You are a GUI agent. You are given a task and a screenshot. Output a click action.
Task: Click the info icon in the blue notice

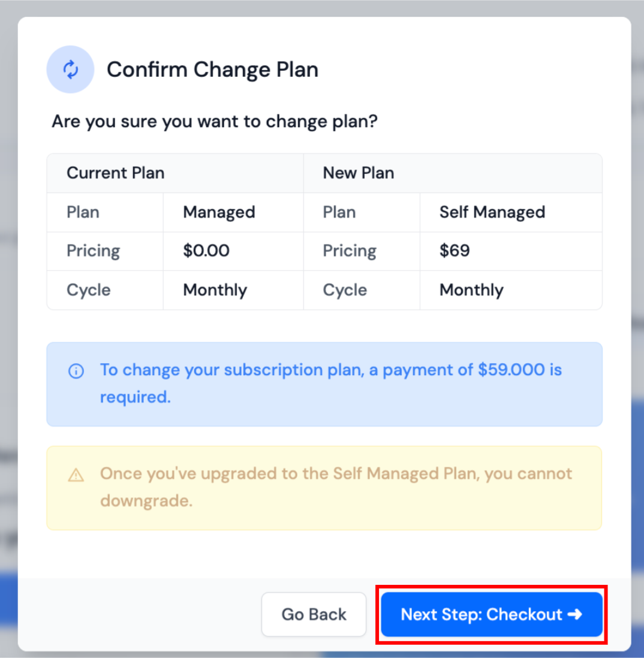coord(76,371)
